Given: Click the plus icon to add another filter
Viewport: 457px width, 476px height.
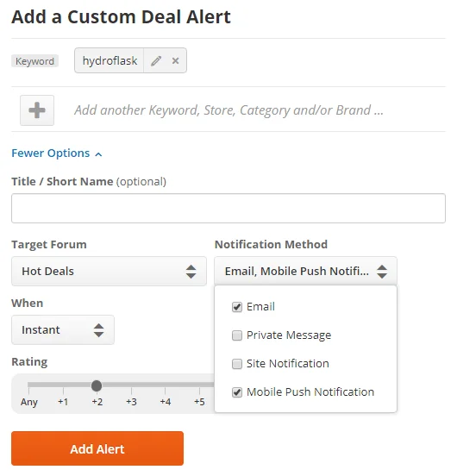Looking at the screenshot, I should tap(37, 110).
